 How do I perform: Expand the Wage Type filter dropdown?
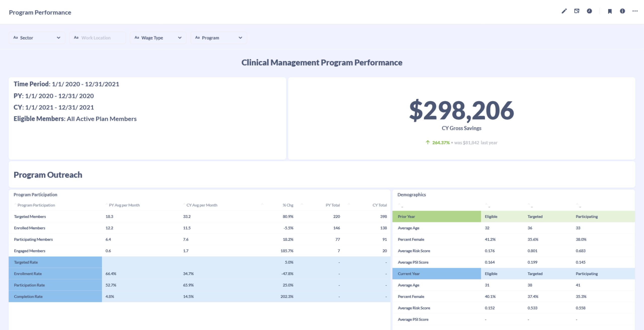158,38
